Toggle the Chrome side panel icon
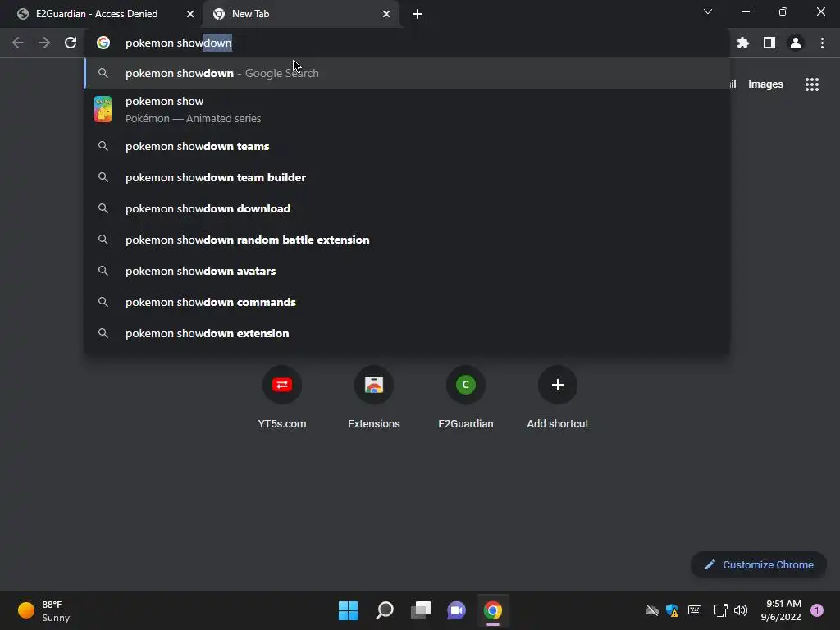 [769, 43]
